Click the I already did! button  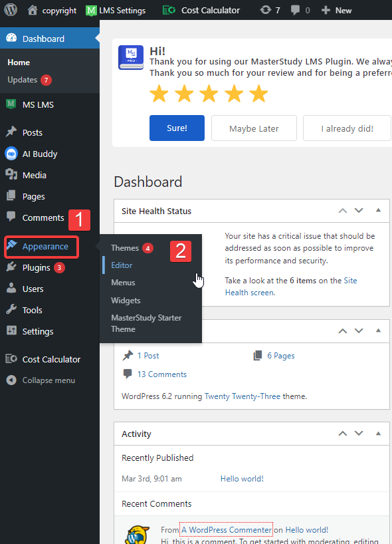click(x=347, y=128)
